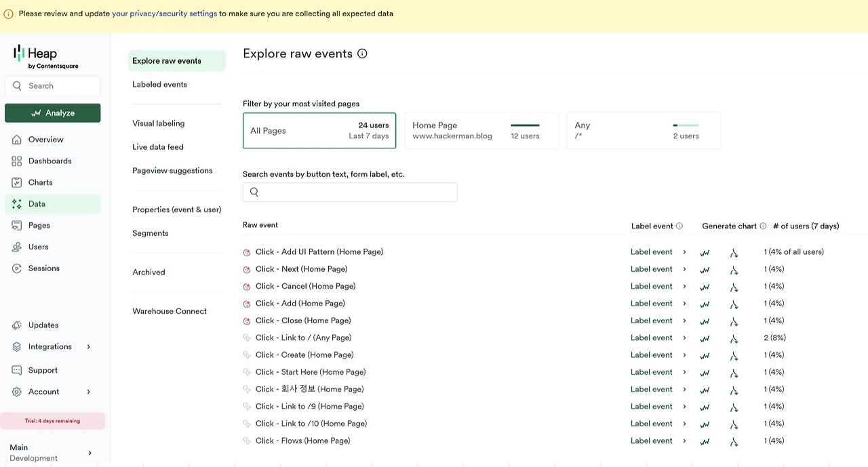Image resolution: width=868 pixels, height=467 pixels.
Task: Select the Home Page filter card
Action: [x=481, y=131]
